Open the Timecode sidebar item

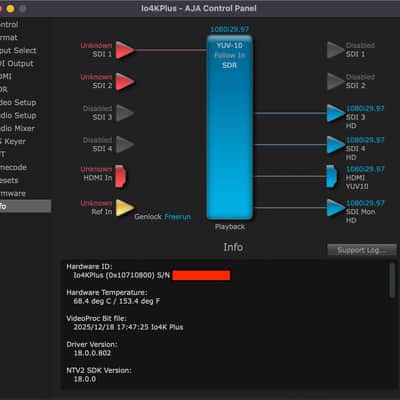coord(13,167)
